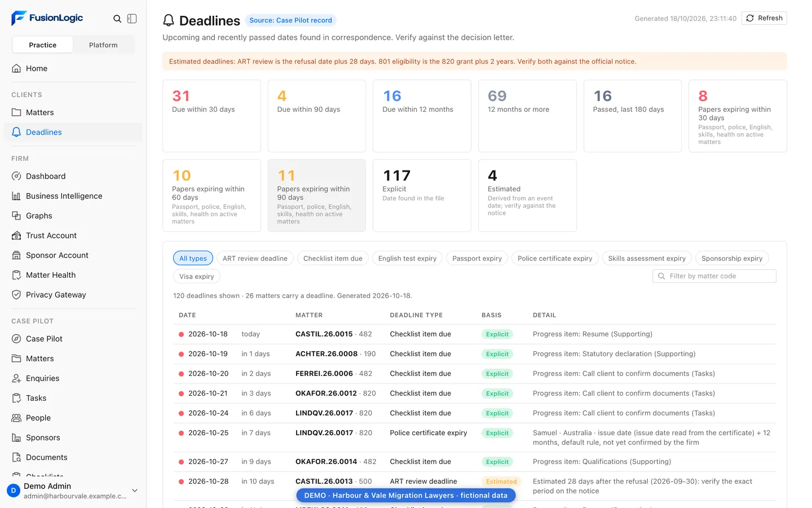
Task: Select the All types filter chip
Action: [193, 259]
